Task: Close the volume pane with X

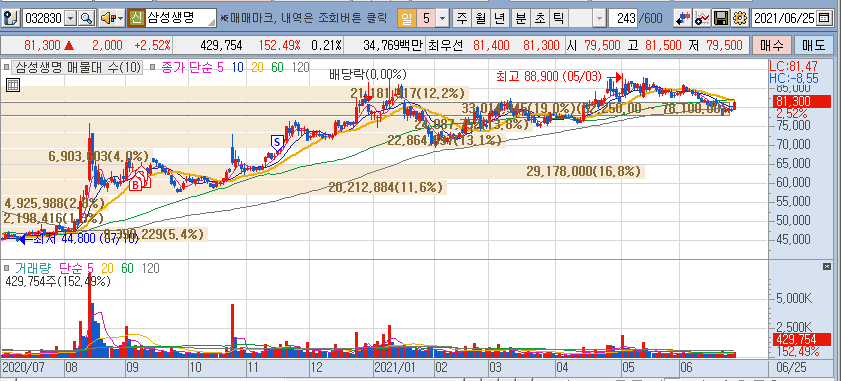Action: coord(827,266)
